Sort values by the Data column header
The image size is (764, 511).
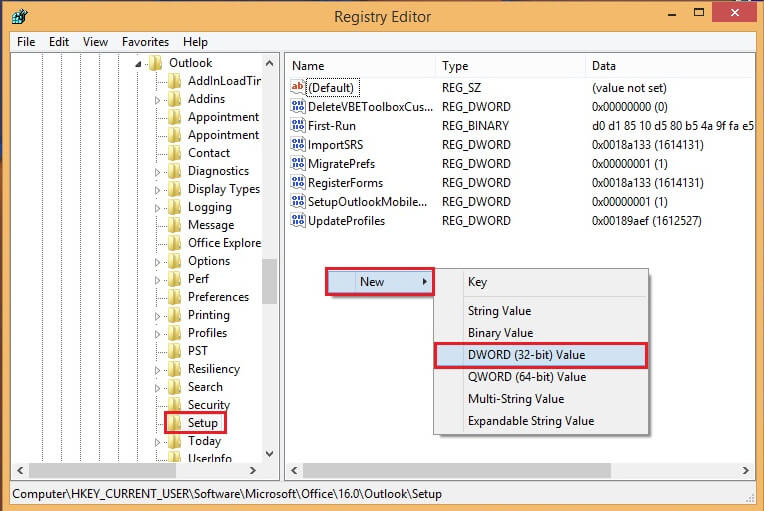(670, 66)
